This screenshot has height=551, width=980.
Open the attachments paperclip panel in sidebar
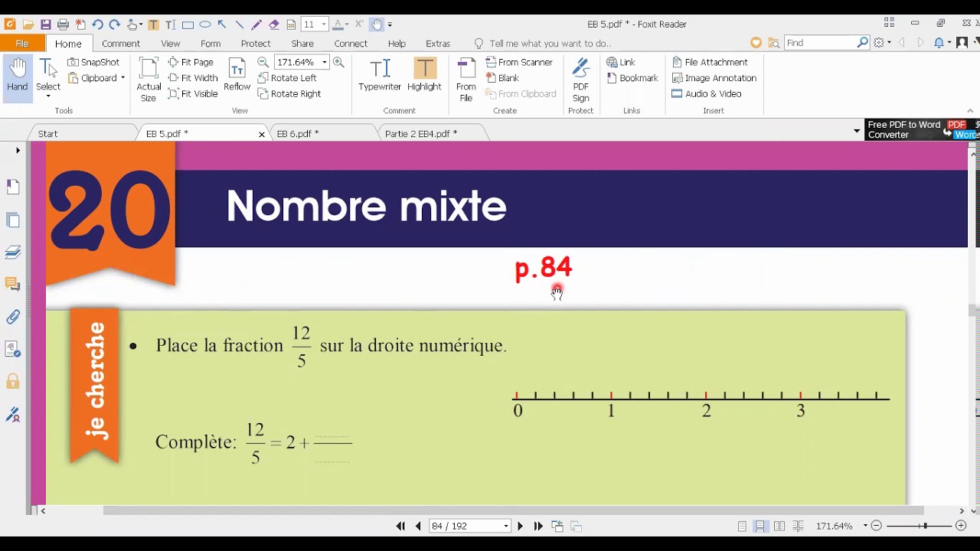click(13, 317)
